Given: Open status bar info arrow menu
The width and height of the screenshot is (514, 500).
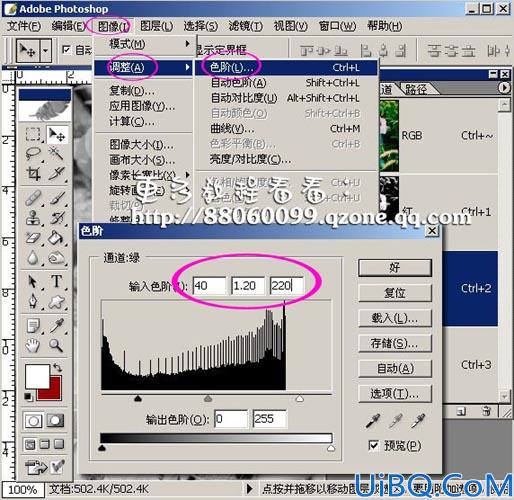Looking at the screenshot, I should click(x=249, y=489).
